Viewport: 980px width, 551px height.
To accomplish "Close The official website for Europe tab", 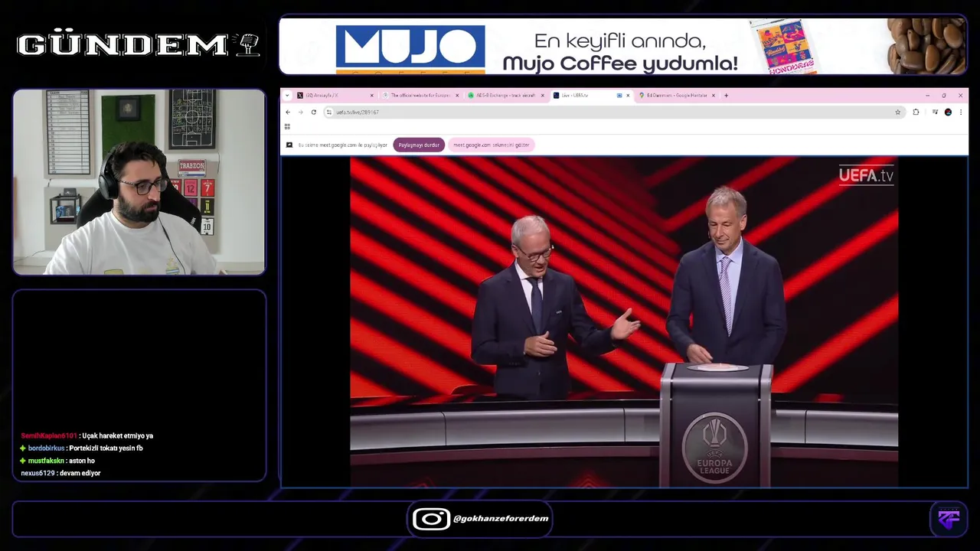I will point(457,96).
